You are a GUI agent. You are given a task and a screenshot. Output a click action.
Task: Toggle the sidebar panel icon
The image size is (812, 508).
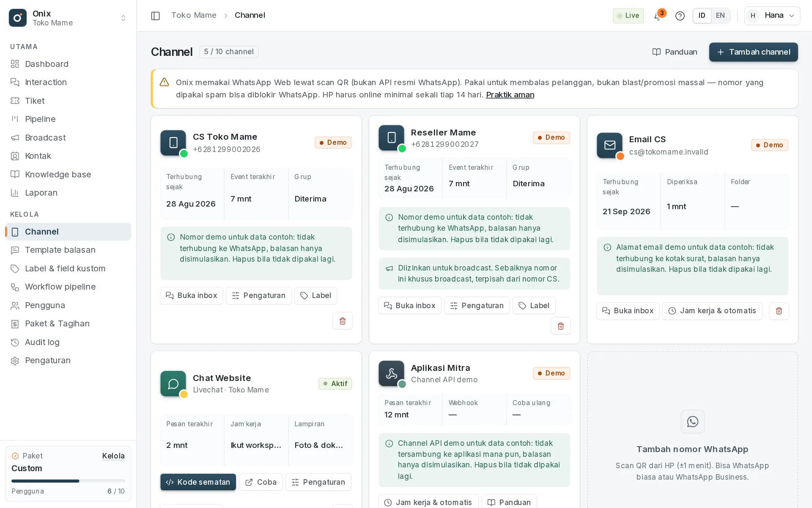pos(155,16)
